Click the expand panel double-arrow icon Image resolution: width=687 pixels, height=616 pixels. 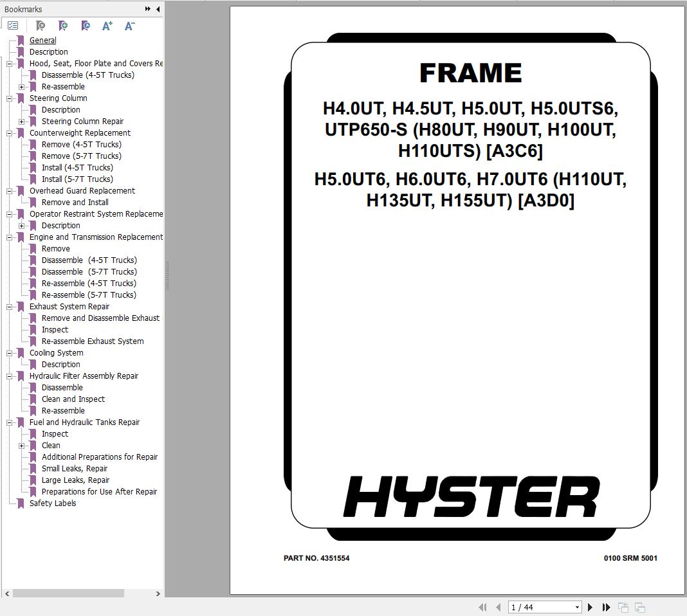[x=148, y=9]
